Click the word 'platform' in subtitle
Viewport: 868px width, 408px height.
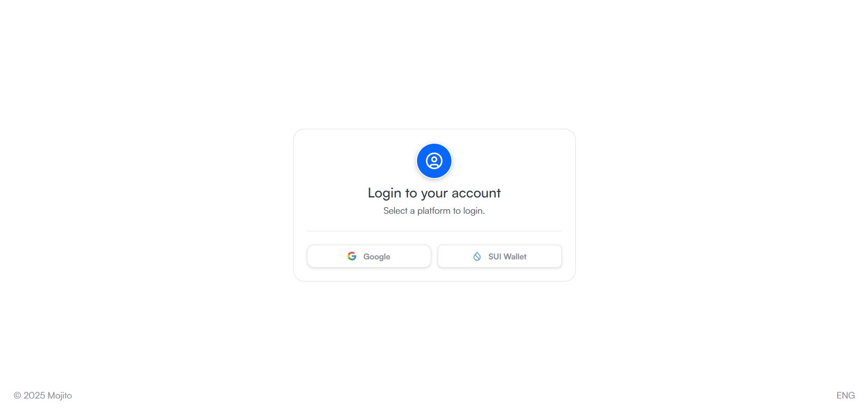(434, 211)
